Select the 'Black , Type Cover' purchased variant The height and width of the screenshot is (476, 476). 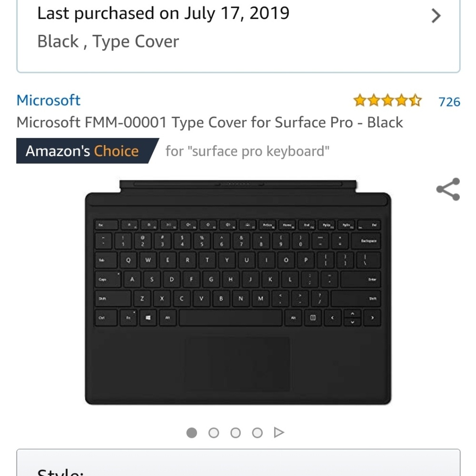click(108, 41)
